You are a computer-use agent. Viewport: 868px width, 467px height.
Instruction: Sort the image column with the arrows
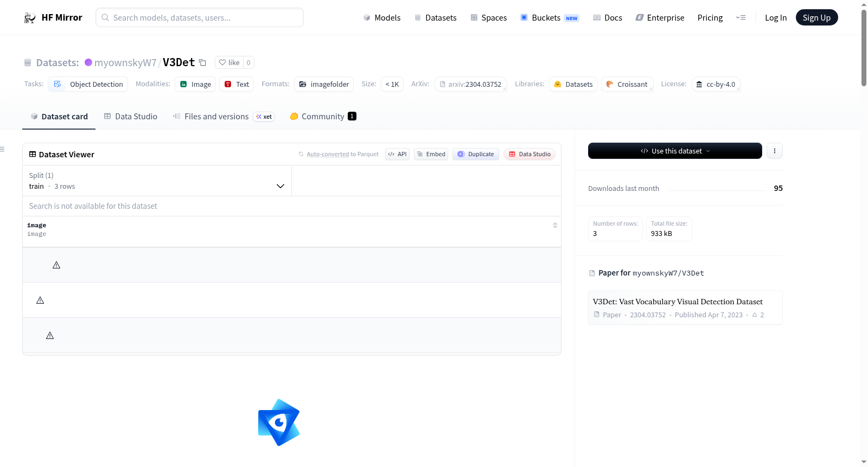pos(555,225)
